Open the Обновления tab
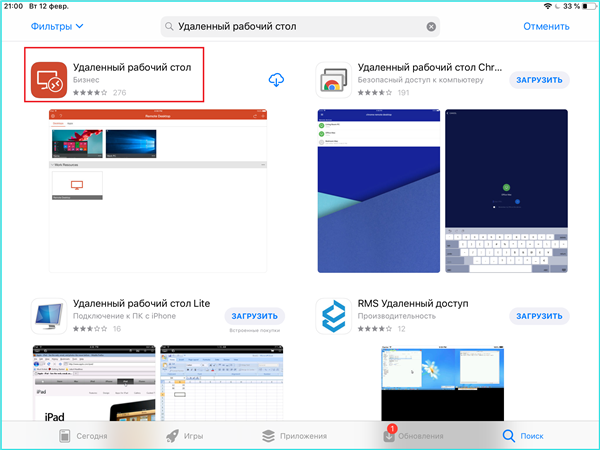This screenshot has height=450, width=600. (x=413, y=435)
